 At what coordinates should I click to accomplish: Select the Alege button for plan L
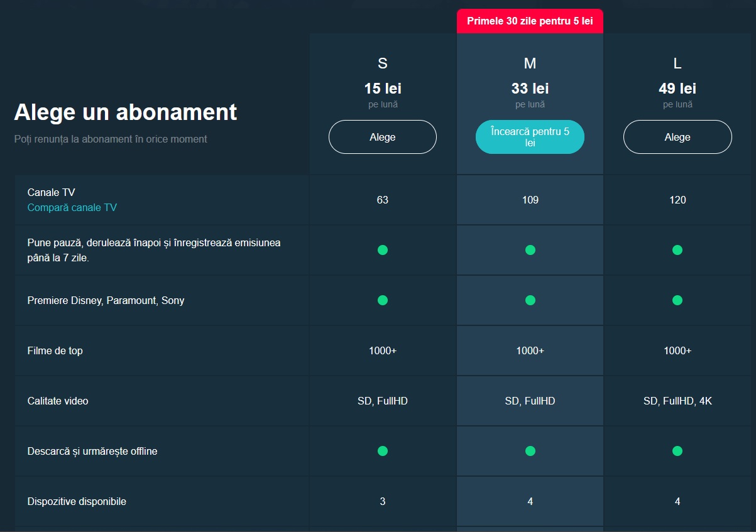pos(677,136)
